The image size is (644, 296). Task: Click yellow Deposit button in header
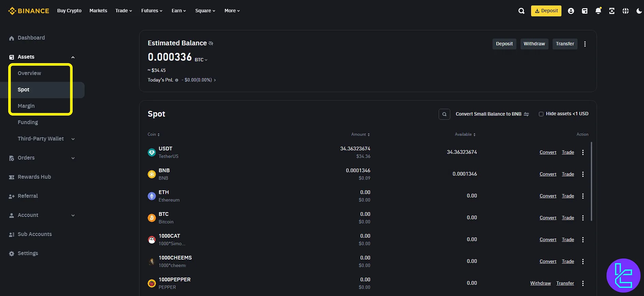coord(546,11)
